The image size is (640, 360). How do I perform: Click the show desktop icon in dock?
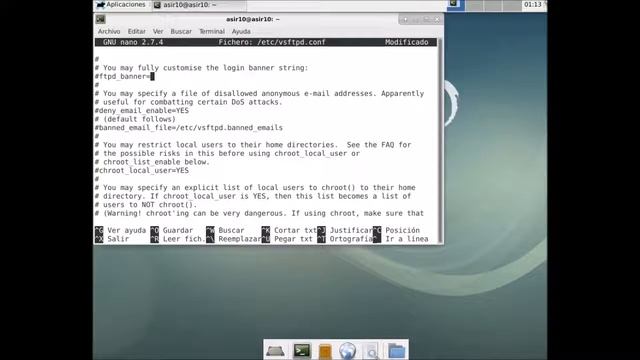tap(275, 351)
